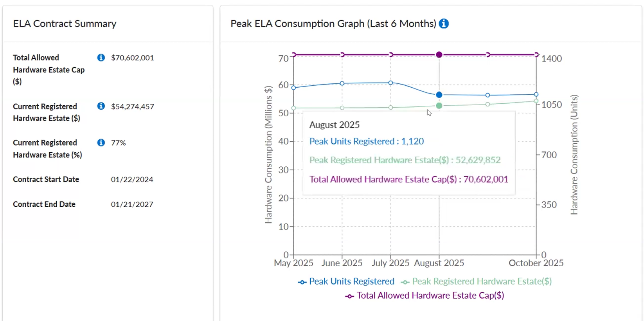Click the August 2025 x-axis label
Image resolution: width=644 pixels, height=321 pixels.
[x=439, y=263]
